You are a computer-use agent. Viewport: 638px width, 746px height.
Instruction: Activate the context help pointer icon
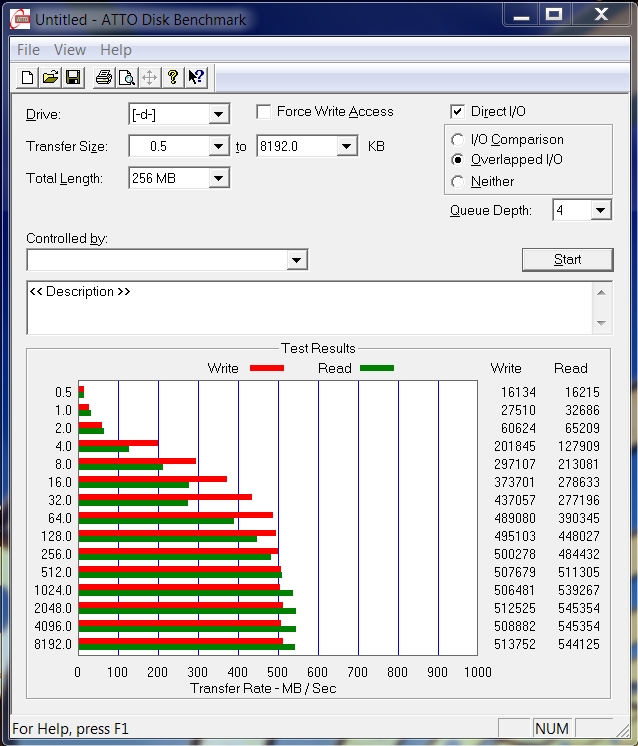pyautogui.click(x=196, y=77)
